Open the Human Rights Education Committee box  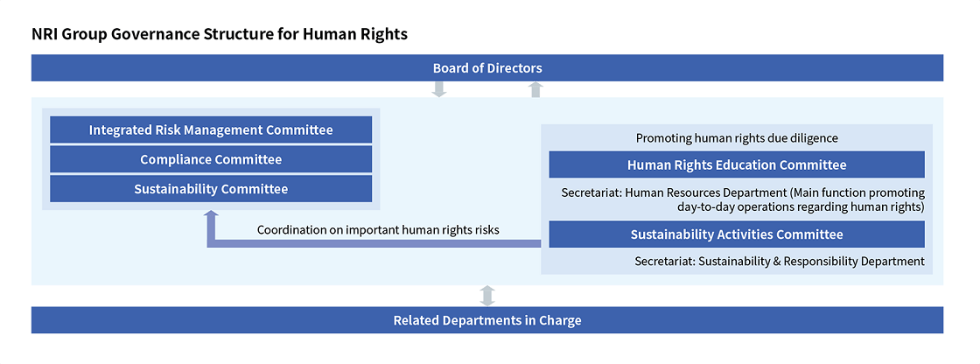pyautogui.click(x=737, y=164)
